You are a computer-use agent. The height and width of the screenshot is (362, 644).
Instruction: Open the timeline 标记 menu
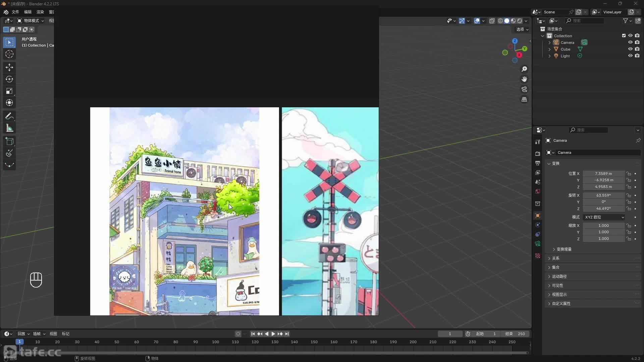66,334
